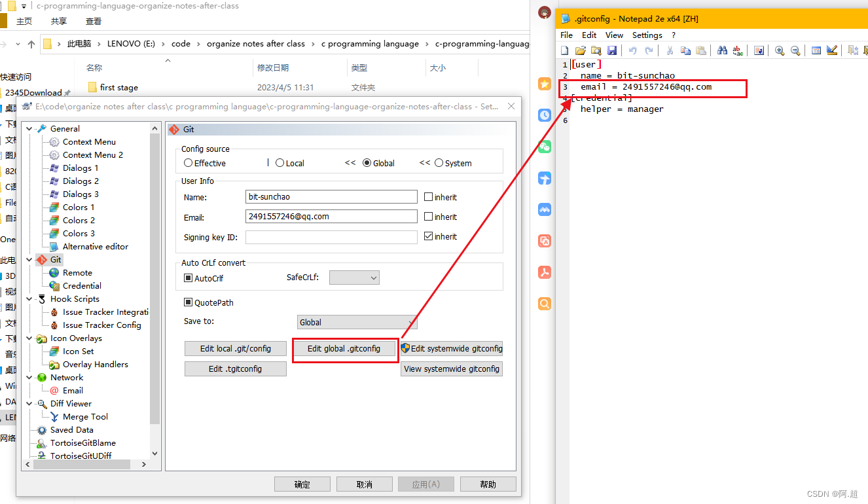Select the Global config source

(x=378, y=163)
